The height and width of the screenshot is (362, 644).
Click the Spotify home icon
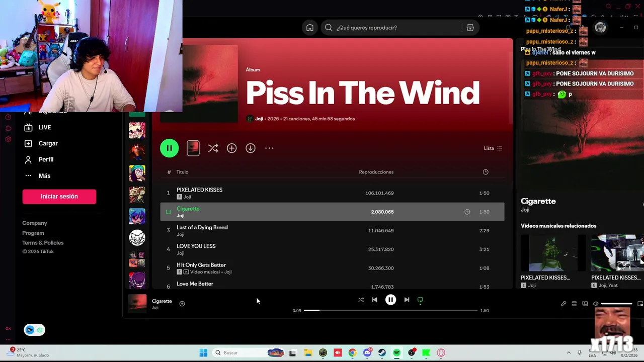click(310, 28)
